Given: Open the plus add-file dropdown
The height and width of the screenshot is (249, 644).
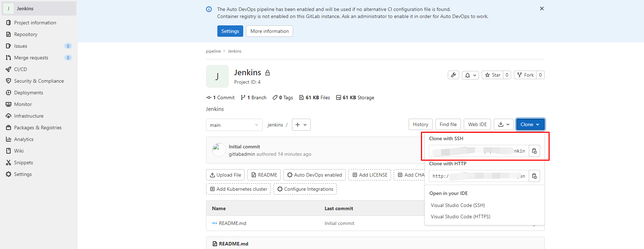Looking at the screenshot, I should click(x=301, y=125).
